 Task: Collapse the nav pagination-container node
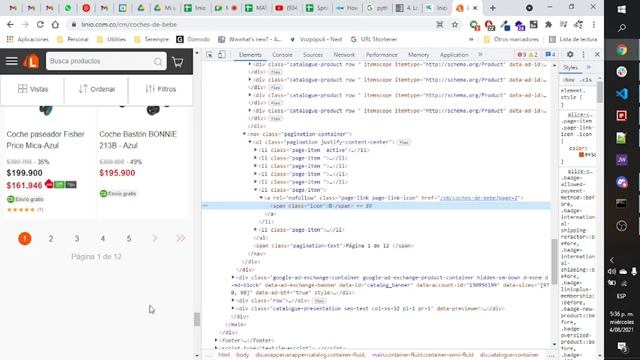point(244,134)
